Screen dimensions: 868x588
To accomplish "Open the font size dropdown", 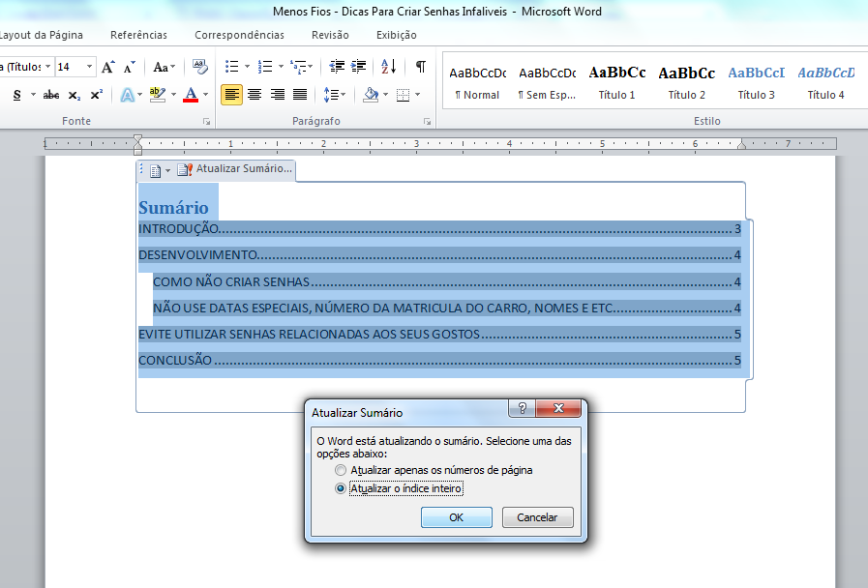I will 89,66.
